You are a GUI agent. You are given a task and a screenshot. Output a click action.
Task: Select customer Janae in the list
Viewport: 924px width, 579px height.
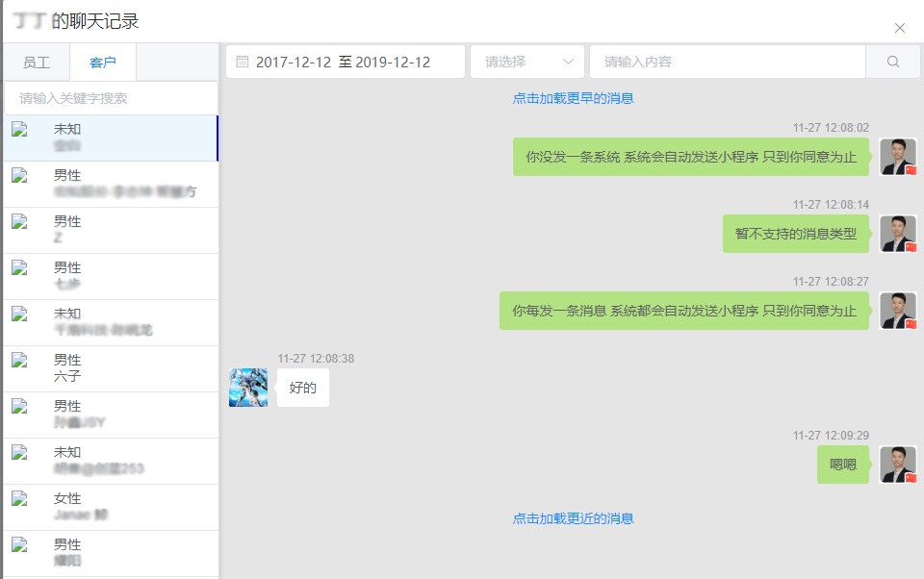(x=111, y=507)
